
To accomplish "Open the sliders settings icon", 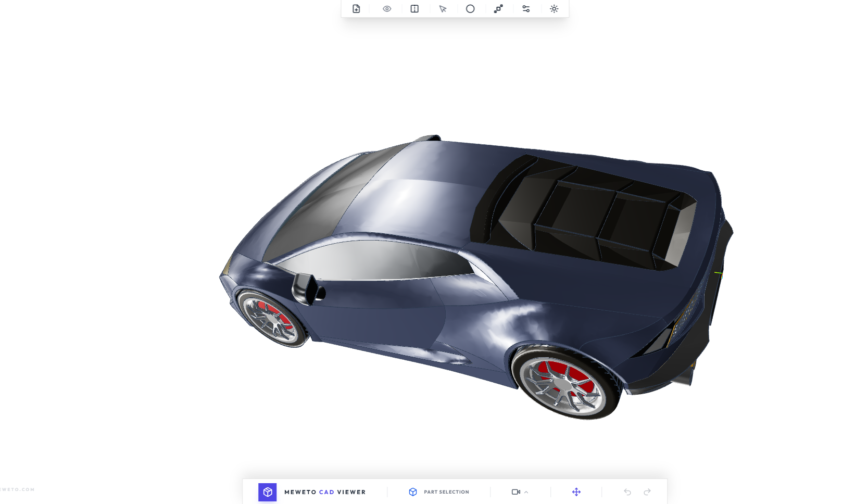I will click(526, 9).
